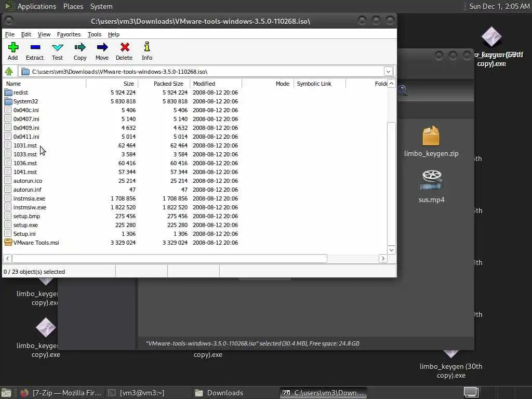
Task: Open the View menu
Action: click(x=44, y=34)
